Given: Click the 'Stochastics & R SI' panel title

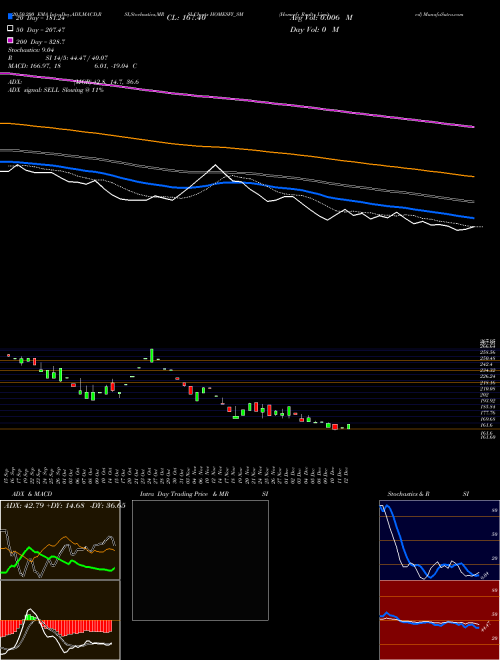Looking at the screenshot, I should pyautogui.click(x=428, y=494).
